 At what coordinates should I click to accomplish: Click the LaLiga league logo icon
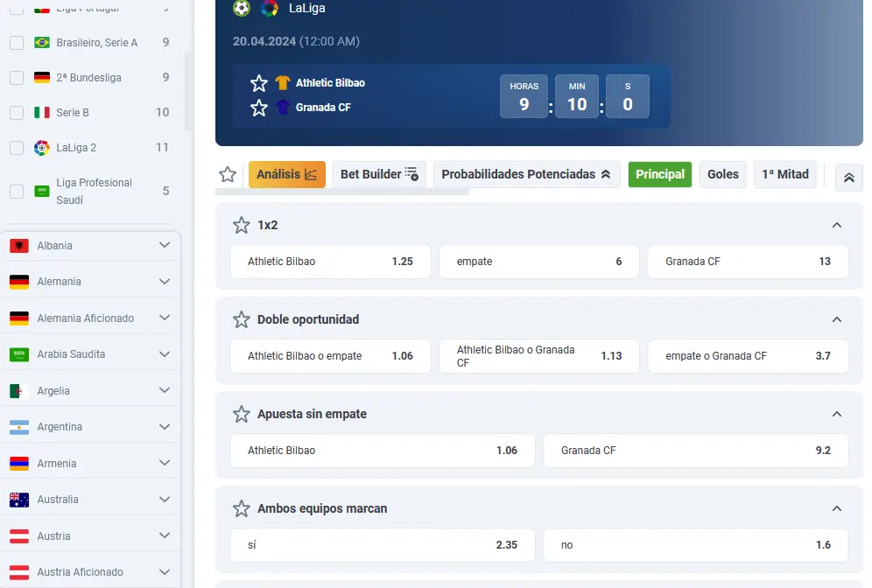point(270,9)
